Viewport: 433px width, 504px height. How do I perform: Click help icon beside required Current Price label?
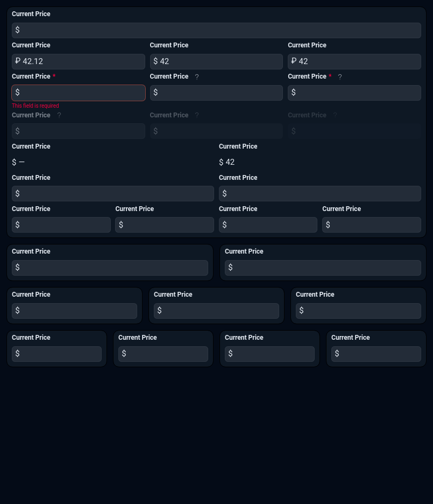click(x=339, y=77)
